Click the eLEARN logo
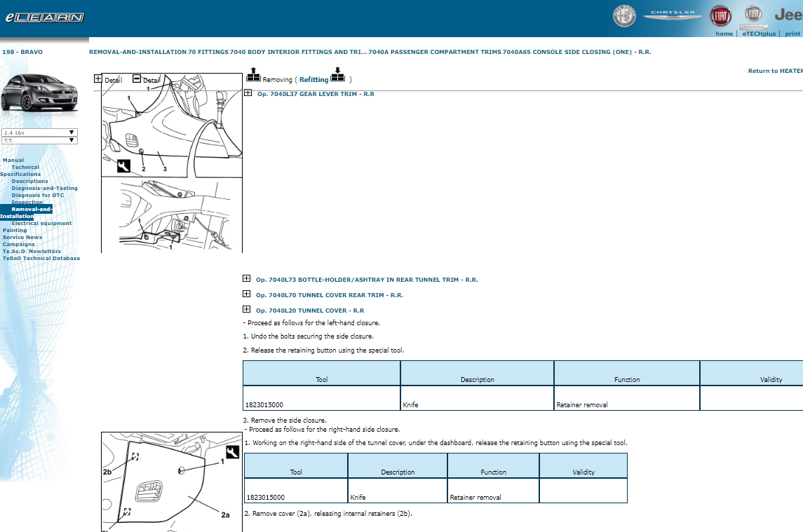The width and height of the screenshot is (803, 532). coord(44,18)
